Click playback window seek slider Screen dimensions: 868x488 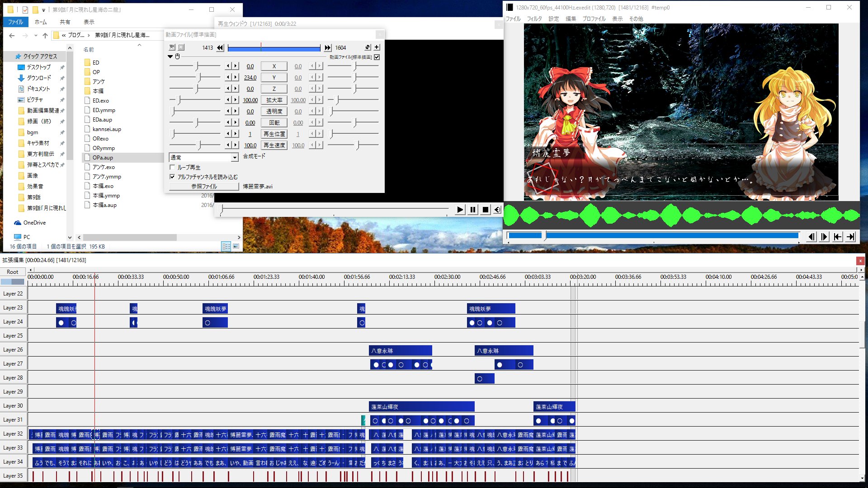335,209
